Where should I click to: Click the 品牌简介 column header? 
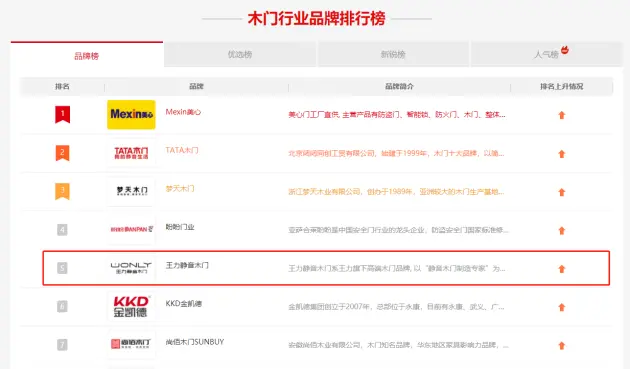tap(399, 86)
